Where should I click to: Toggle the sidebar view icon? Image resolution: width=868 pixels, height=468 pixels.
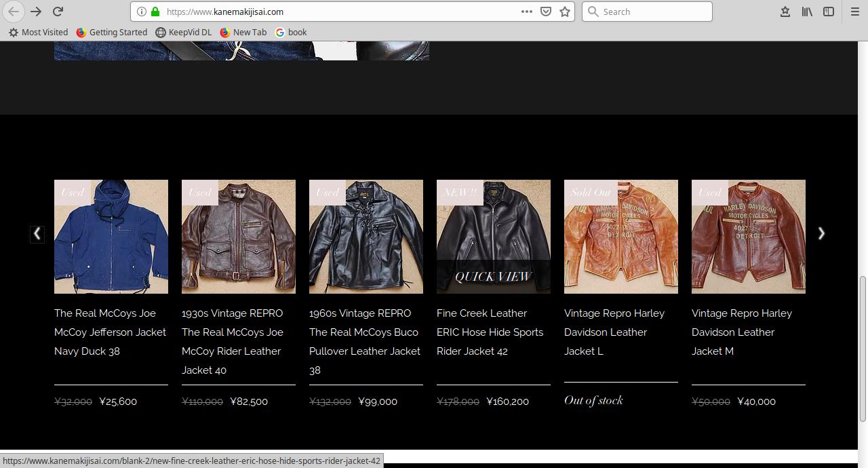pyautogui.click(x=829, y=12)
